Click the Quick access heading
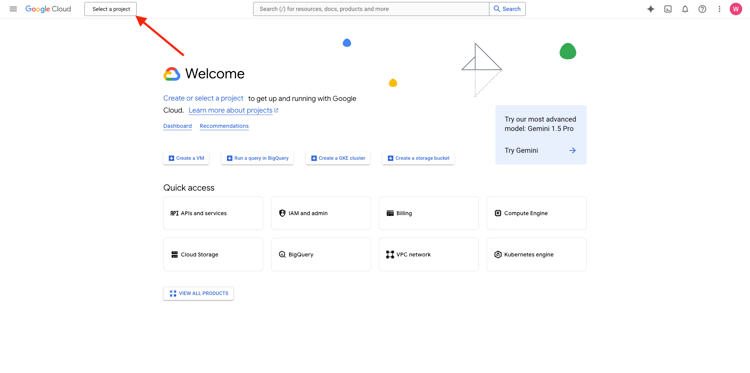Image resolution: width=750 pixels, height=373 pixels. [189, 188]
